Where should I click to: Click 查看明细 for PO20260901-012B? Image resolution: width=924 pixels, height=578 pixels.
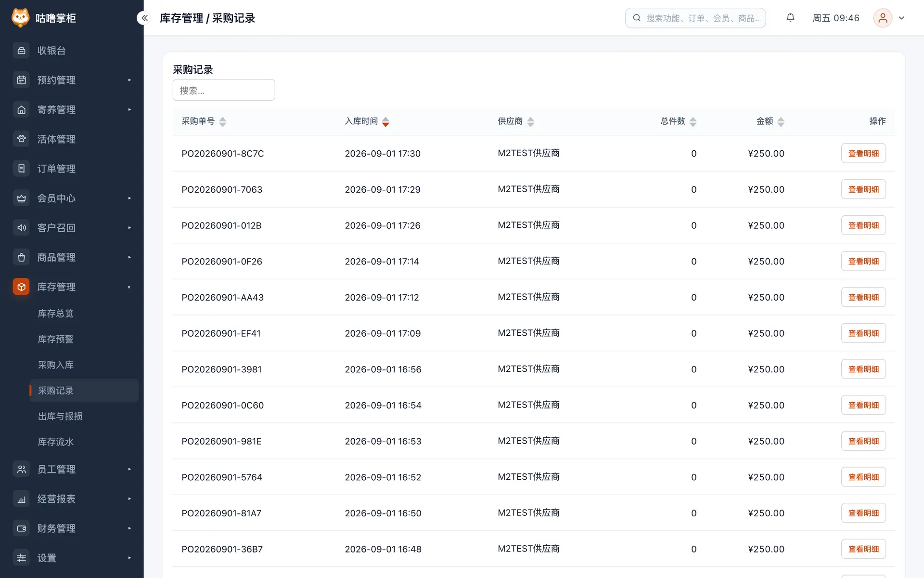click(863, 225)
